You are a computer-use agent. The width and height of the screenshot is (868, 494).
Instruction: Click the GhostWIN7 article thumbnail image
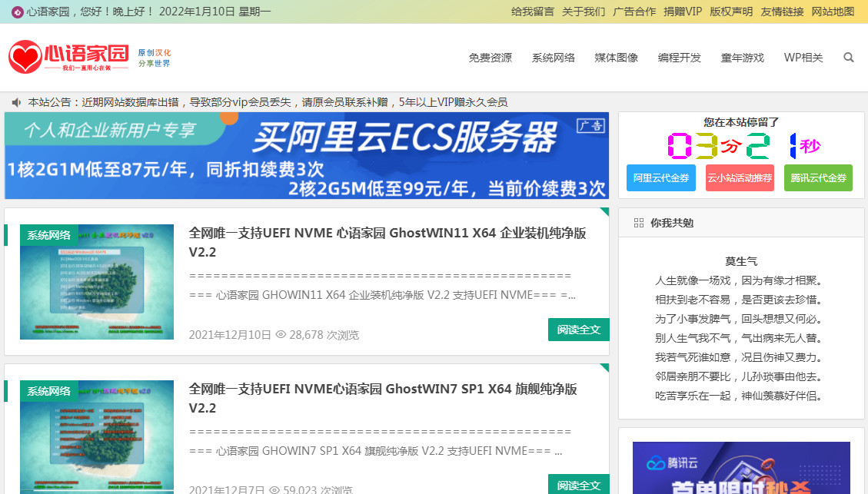click(x=97, y=437)
